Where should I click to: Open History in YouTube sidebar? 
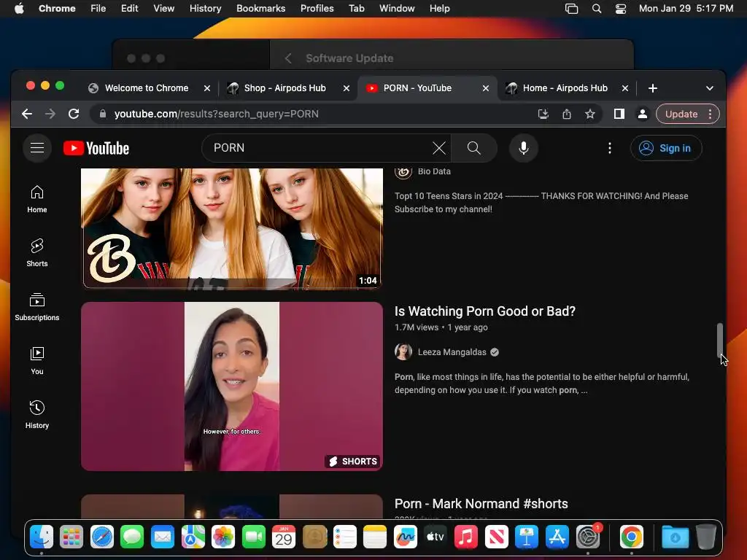point(37,415)
